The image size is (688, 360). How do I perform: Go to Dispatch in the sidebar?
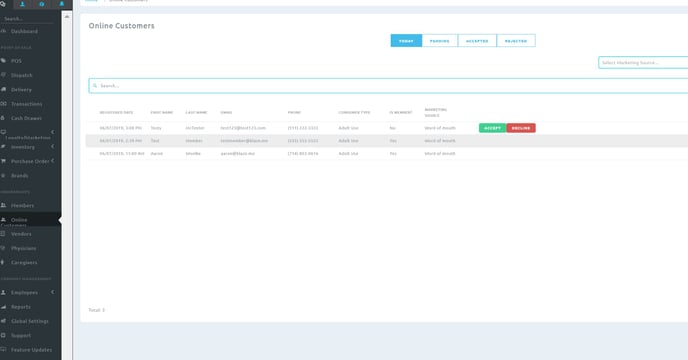click(22, 76)
